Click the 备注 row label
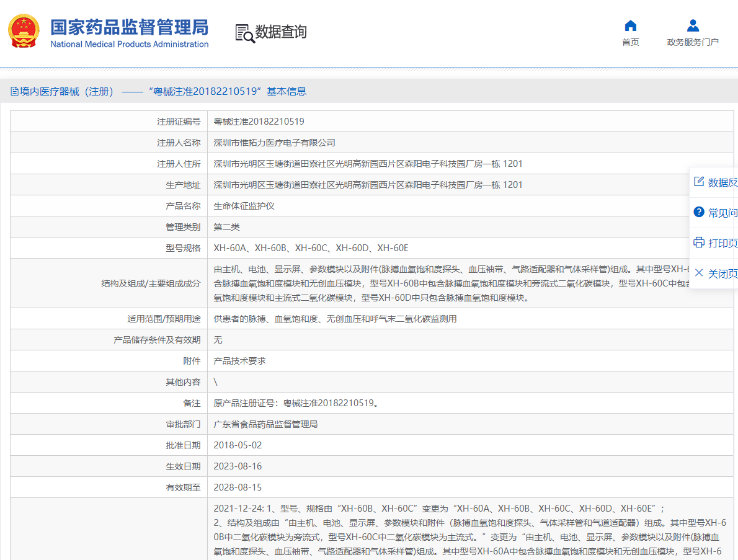This screenshot has height=560, width=738. click(x=192, y=403)
